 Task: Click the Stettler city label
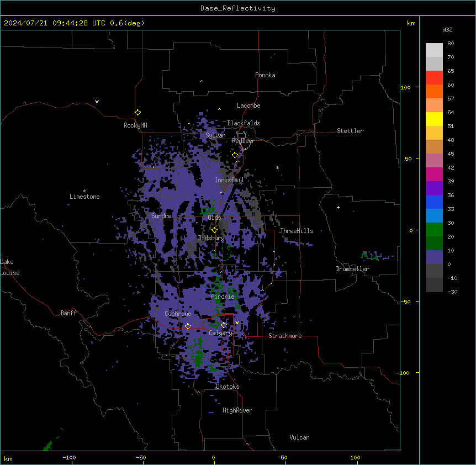point(350,131)
